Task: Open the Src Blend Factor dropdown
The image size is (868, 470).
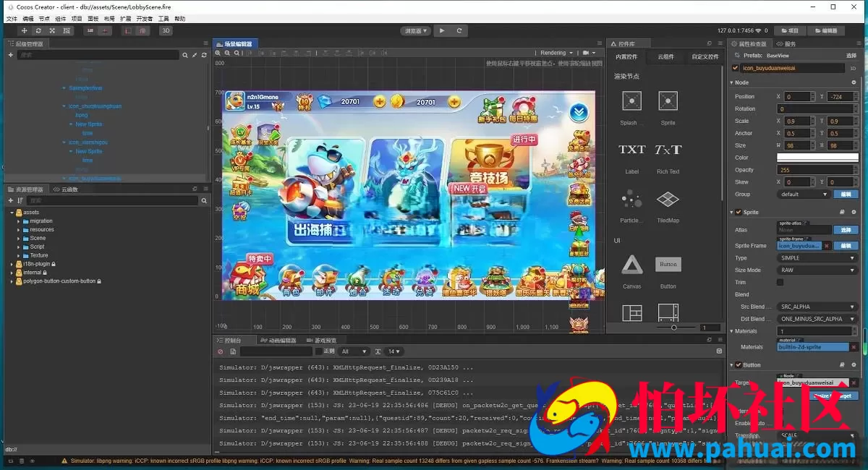Action: [x=817, y=307]
